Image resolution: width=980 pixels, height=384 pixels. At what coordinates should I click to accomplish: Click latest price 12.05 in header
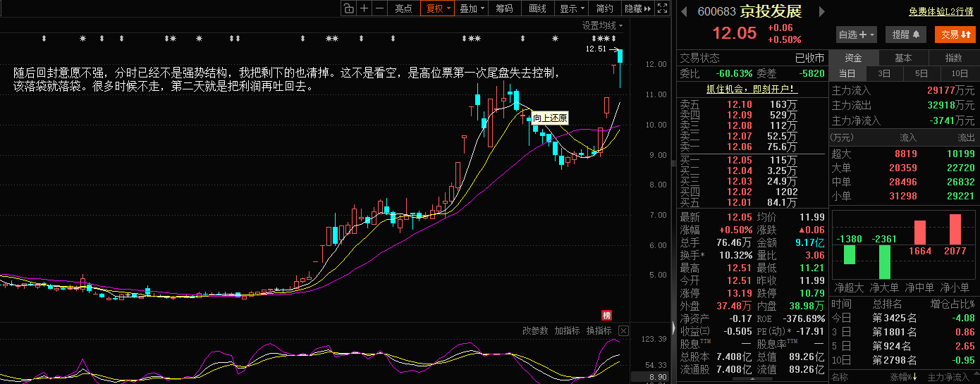point(734,33)
